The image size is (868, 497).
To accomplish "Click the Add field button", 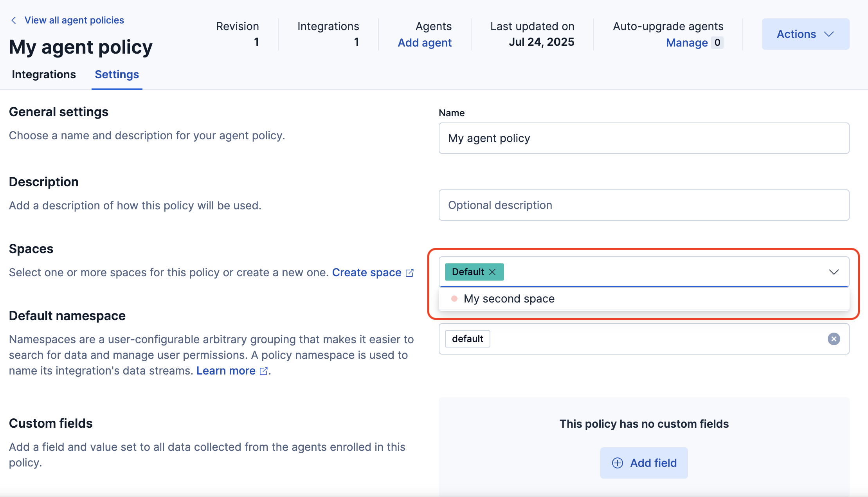I will click(x=644, y=463).
